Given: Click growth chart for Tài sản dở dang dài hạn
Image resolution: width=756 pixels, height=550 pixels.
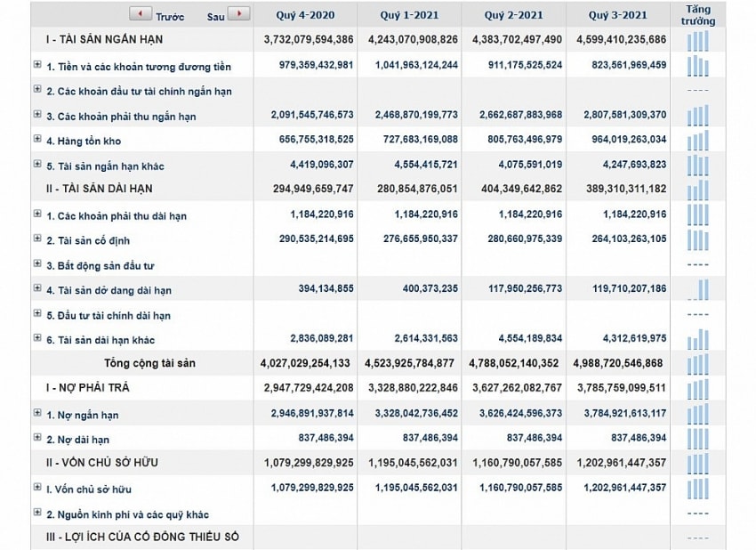Looking at the screenshot, I should 700,289.
